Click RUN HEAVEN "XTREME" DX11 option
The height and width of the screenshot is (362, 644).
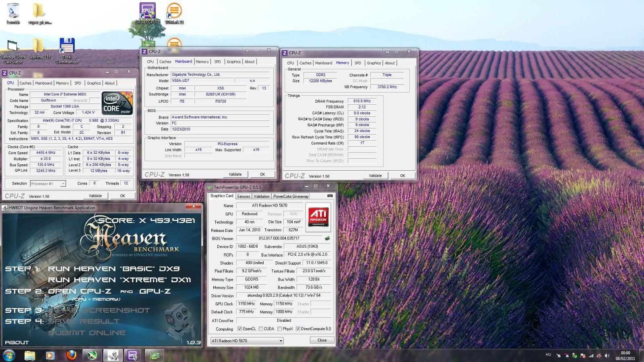120,279
